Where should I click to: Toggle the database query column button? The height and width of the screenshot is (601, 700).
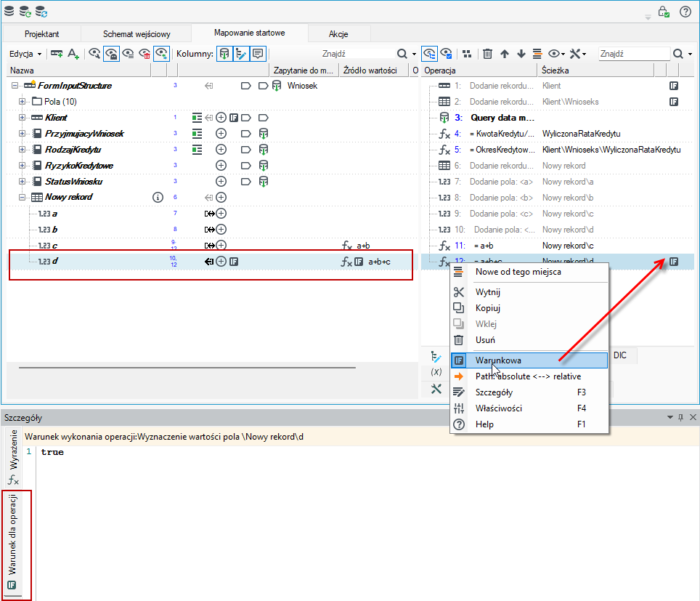pos(224,54)
